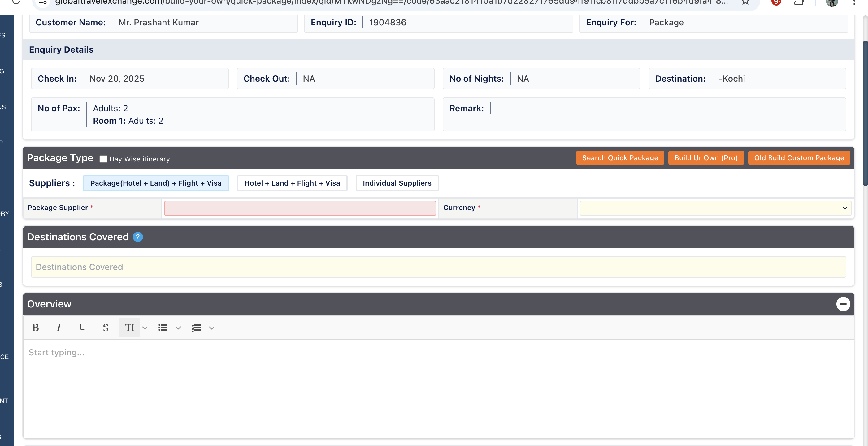The width and height of the screenshot is (868, 446).
Task: Open the Destinations Covered help icon
Action: [138, 237]
